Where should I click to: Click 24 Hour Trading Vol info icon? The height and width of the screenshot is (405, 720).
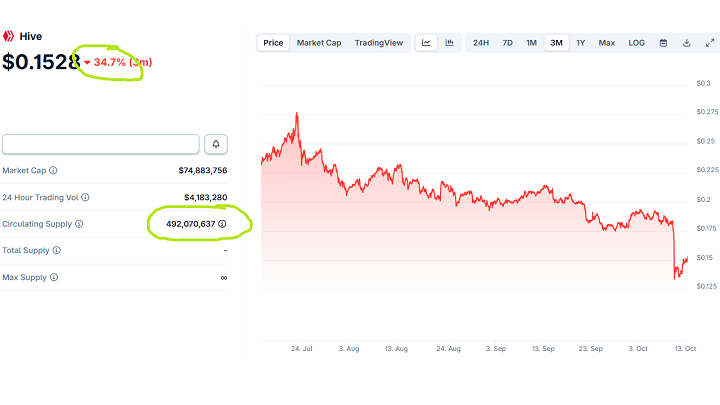pyautogui.click(x=85, y=197)
